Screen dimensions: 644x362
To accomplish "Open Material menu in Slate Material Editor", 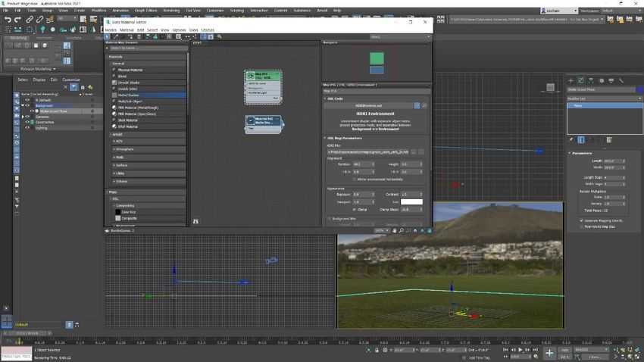I will 127,30.
